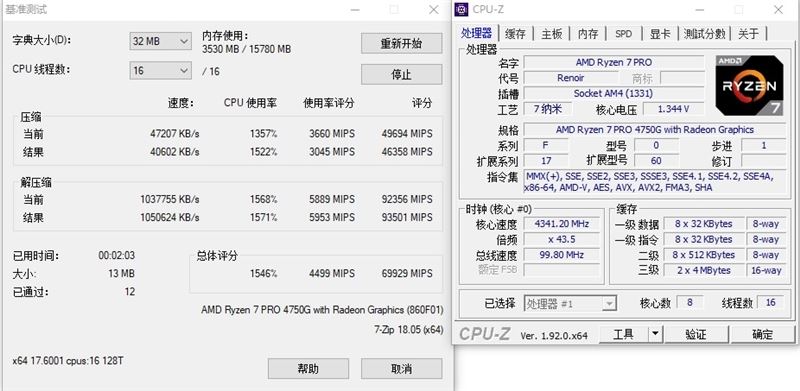Stop the benchmark with 停止 button
Viewport: 800px width, 391px height.
(x=402, y=75)
